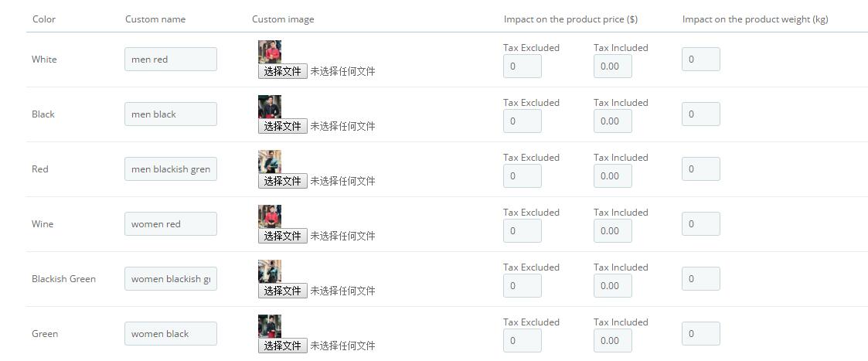
Task: Click the 'women black' custom name field
Action: click(x=171, y=333)
